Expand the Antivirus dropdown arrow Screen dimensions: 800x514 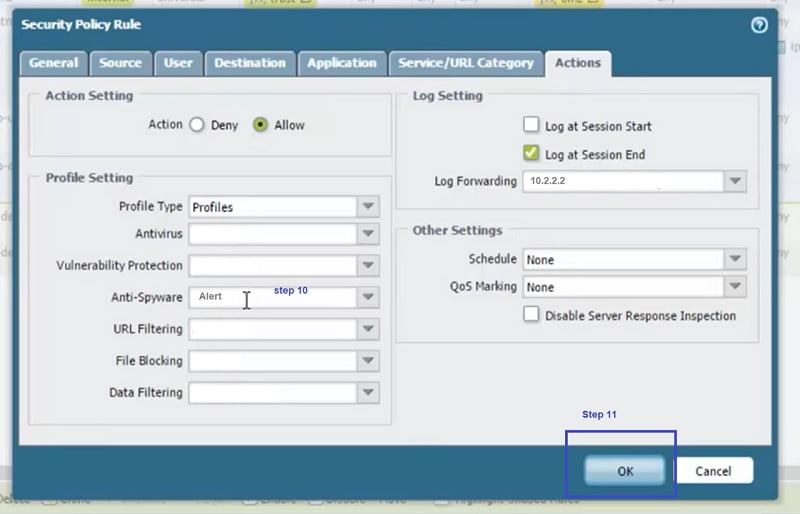tap(368, 234)
